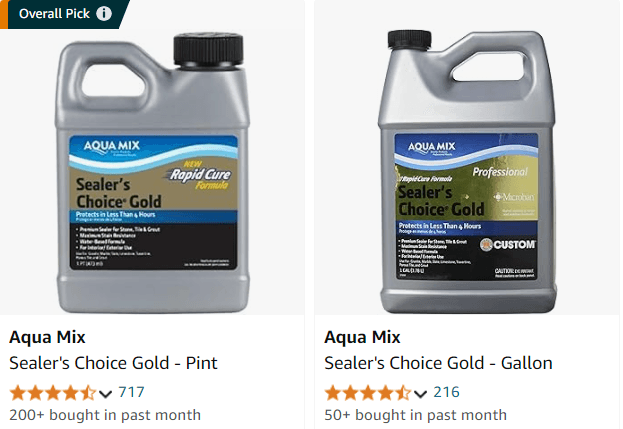Screen dimensions: 623x429
Task: Click the '50+ bought in past month' text
Action: [x=416, y=415]
